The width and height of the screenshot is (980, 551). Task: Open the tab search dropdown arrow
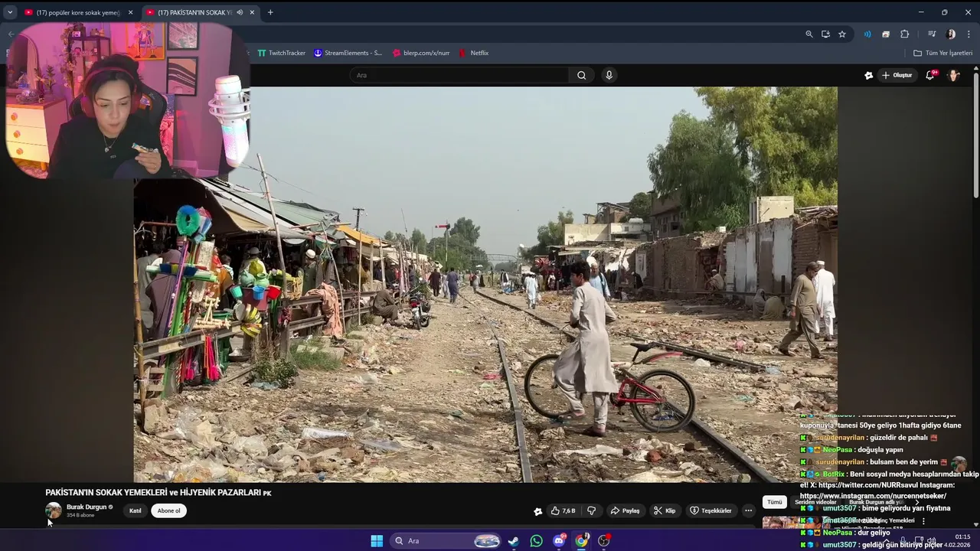(x=10, y=12)
